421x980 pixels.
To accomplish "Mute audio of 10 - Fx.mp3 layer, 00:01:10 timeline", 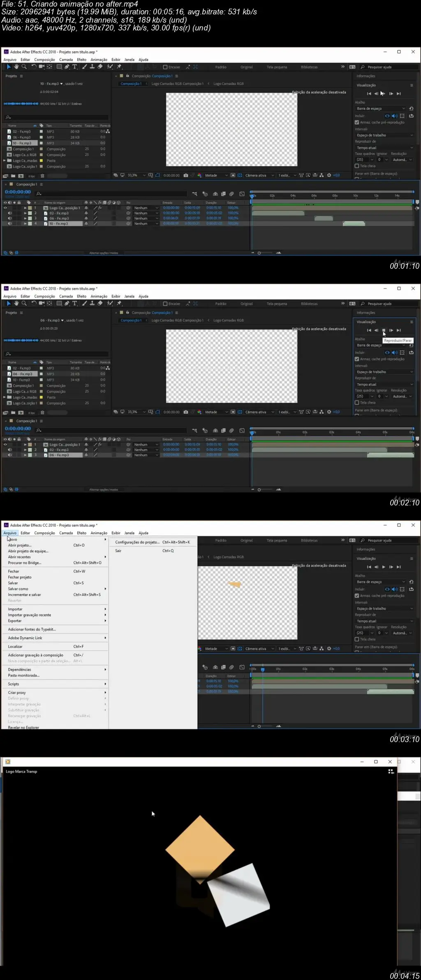I will pyautogui.click(x=10, y=223).
